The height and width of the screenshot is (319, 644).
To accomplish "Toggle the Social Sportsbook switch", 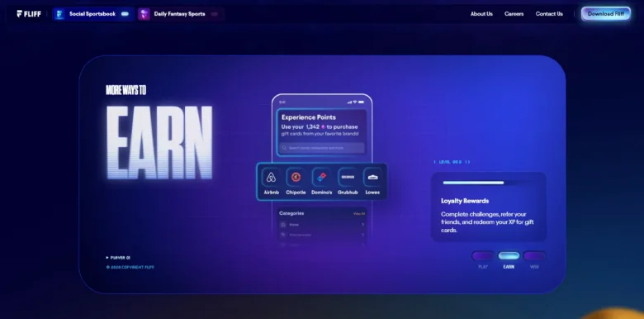I will (x=125, y=14).
